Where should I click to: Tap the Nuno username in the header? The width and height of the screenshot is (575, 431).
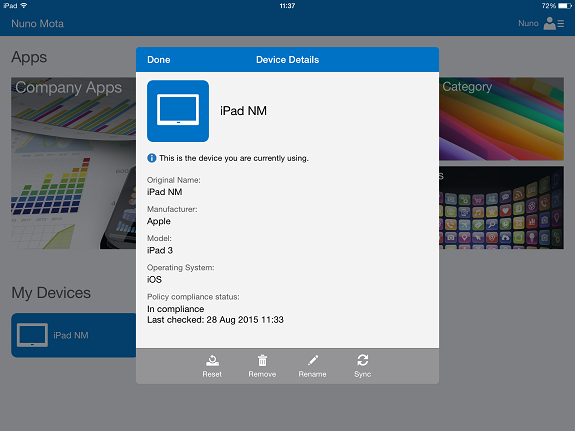pos(528,23)
